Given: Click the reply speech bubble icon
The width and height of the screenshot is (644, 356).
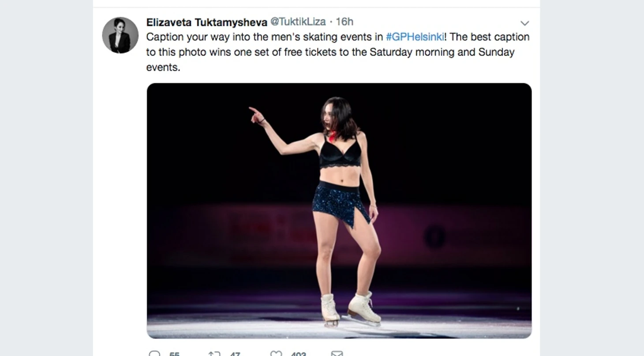Looking at the screenshot, I should (x=154, y=354).
